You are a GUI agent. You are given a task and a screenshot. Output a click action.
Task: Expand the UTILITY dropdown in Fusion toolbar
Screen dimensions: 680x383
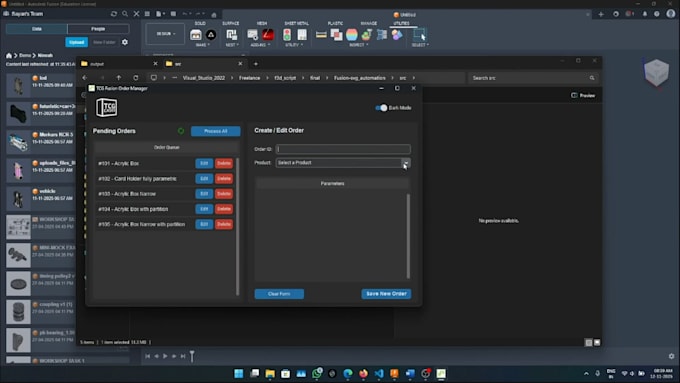click(293, 45)
